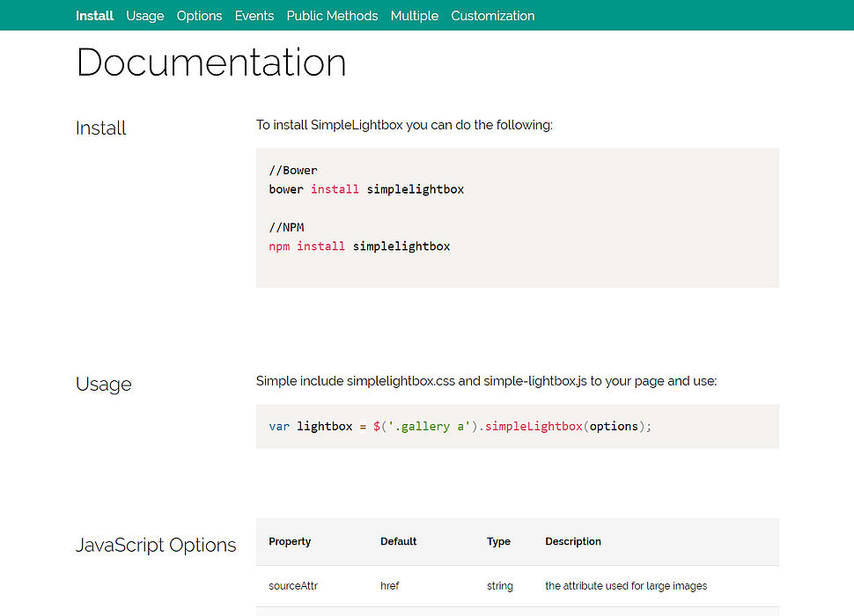
Task: Click the Install section heading
Action: pyautogui.click(x=100, y=128)
